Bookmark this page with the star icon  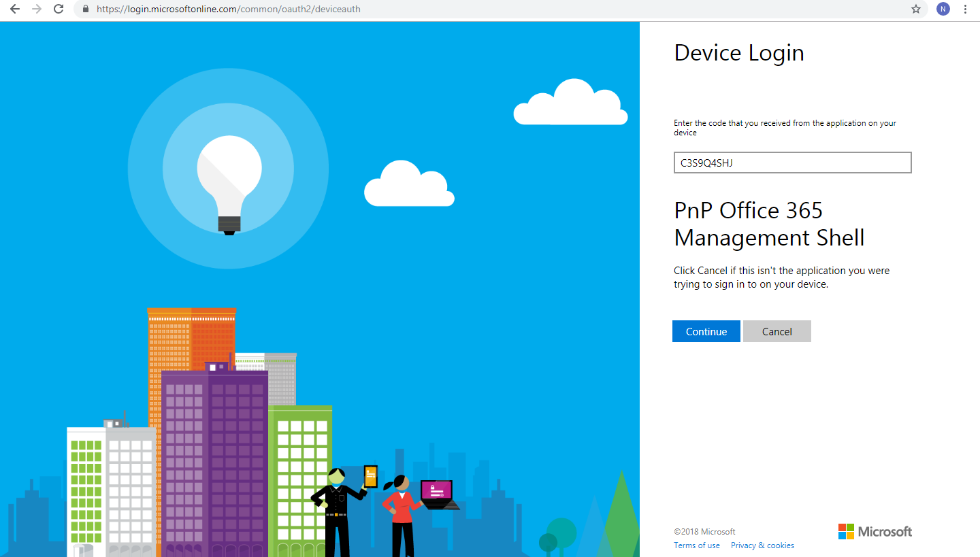pos(916,10)
